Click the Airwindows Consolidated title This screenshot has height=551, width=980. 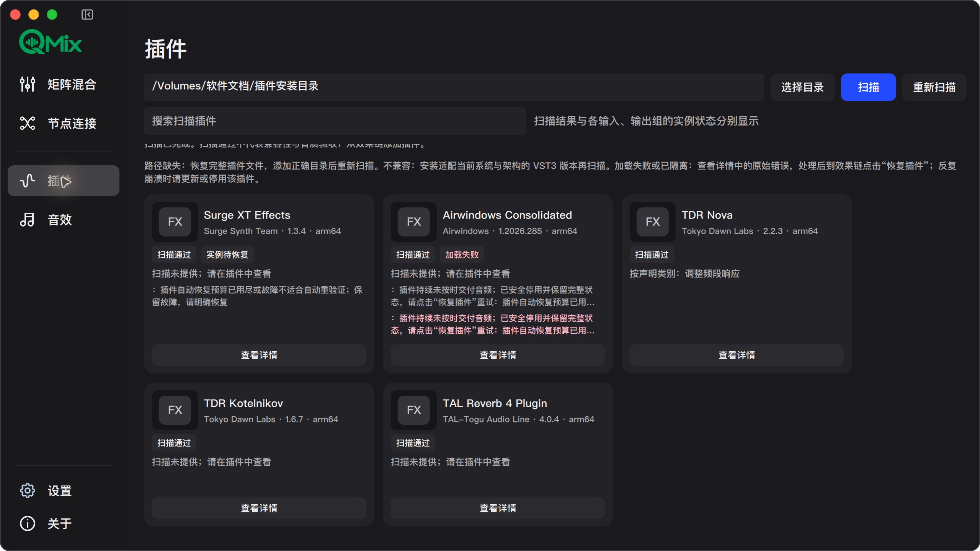pos(507,215)
